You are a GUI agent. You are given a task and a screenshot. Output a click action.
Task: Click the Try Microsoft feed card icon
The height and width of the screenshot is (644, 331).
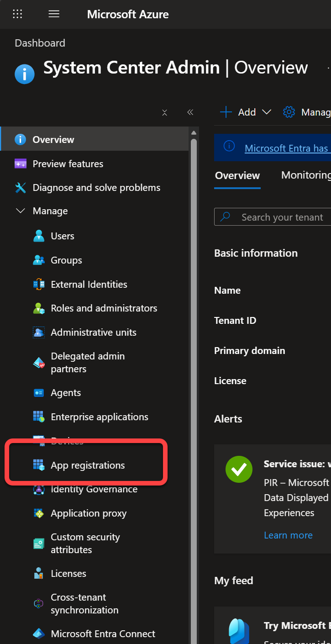click(239, 632)
